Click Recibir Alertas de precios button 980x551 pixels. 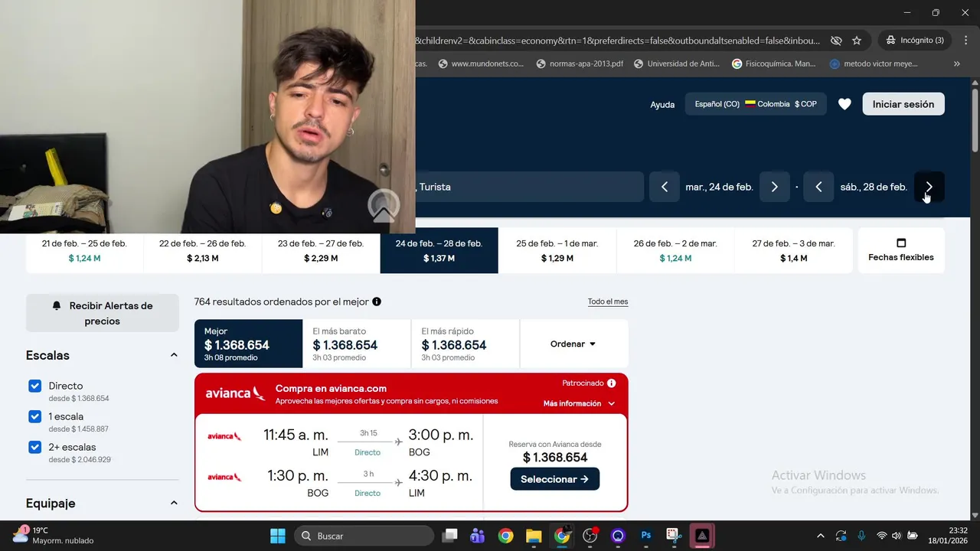(103, 313)
